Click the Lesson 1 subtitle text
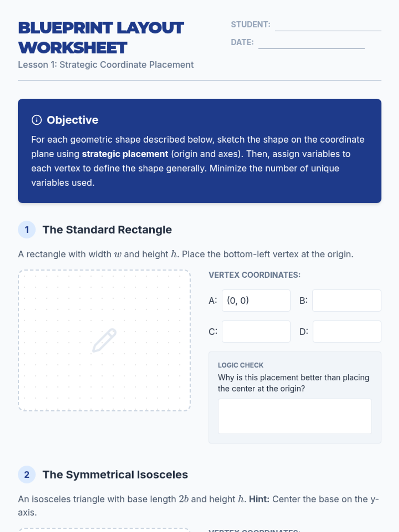The width and height of the screenshot is (399, 532). pos(106,65)
